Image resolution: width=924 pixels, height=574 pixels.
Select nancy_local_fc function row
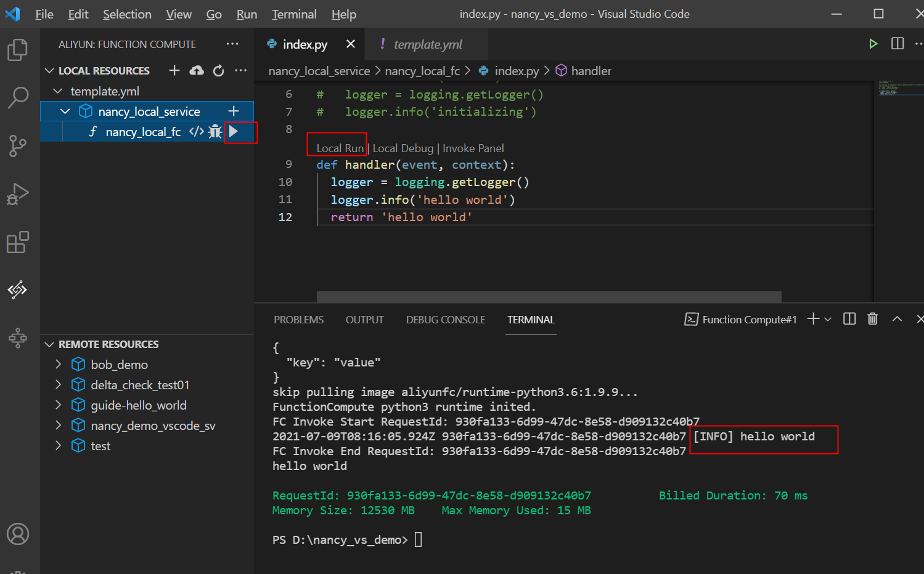point(147,131)
